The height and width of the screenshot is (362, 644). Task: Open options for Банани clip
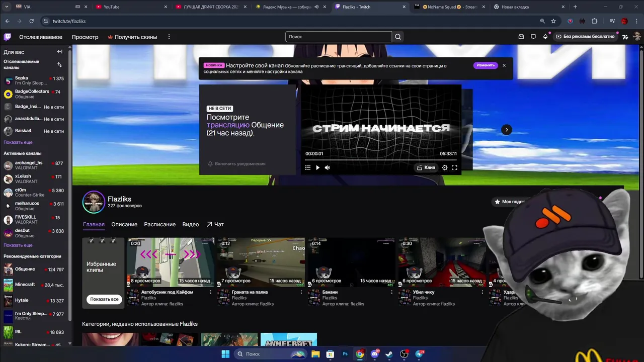click(392, 292)
